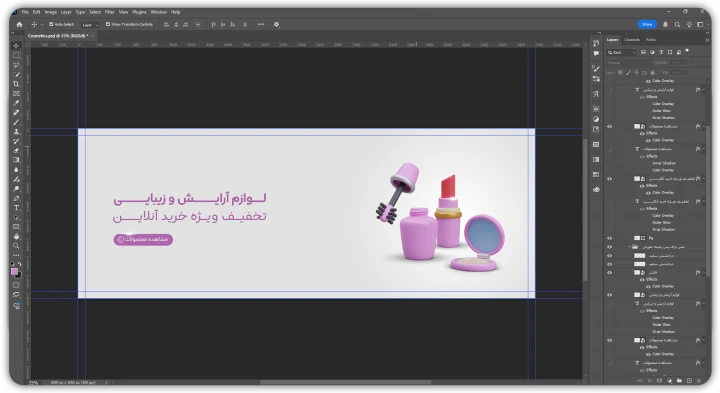Open the Filter menu
The width and height of the screenshot is (720, 393).
pyautogui.click(x=109, y=12)
